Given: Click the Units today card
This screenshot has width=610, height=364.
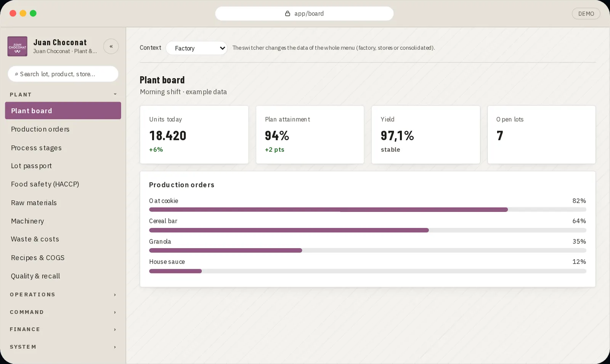Looking at the screenshot, I should point(194,135).
